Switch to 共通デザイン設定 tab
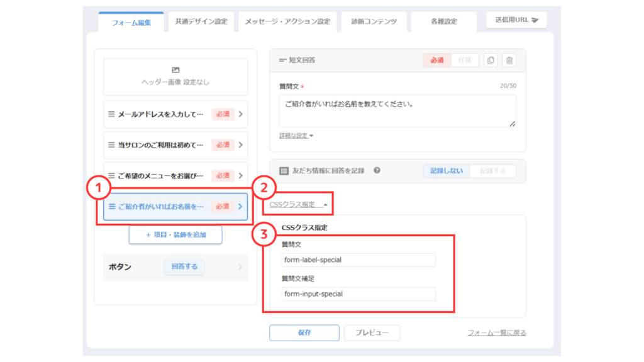 (201, 21)
